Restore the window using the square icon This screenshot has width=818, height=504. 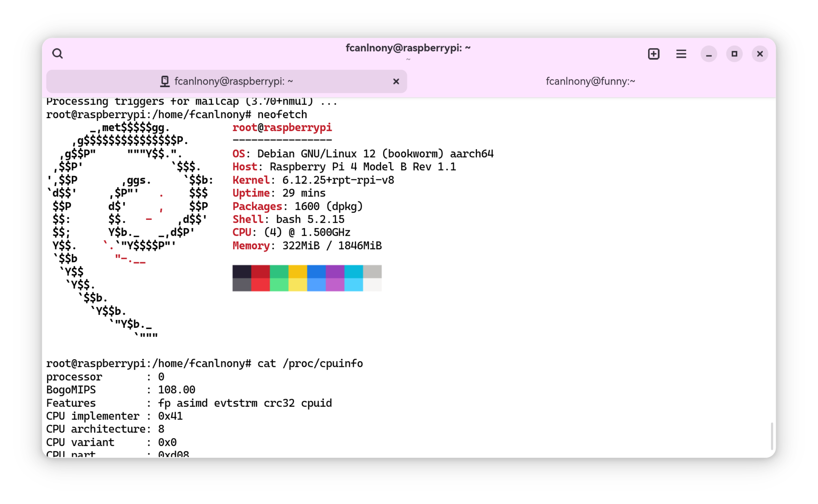coord(734,54)
